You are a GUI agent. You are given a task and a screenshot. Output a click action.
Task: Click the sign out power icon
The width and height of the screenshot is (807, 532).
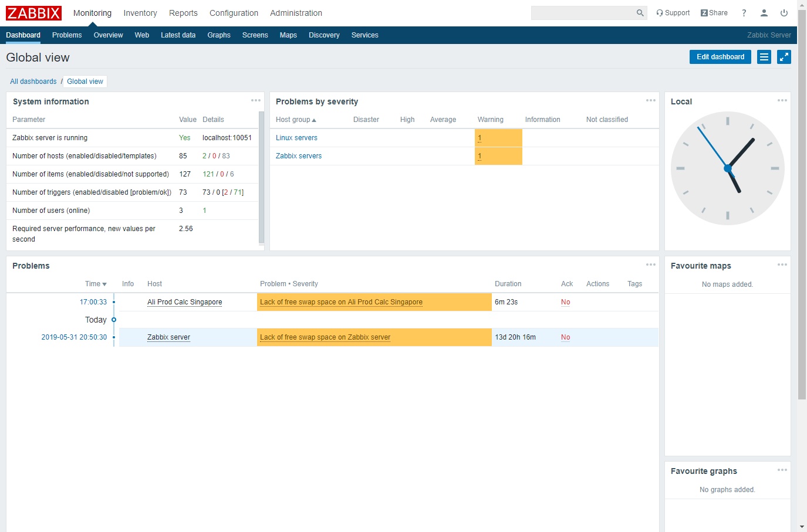[784, 13]
